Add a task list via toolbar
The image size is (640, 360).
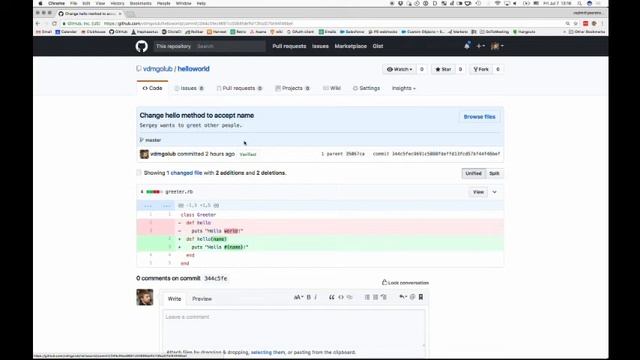pyautogui.click(x=384, y=297)
